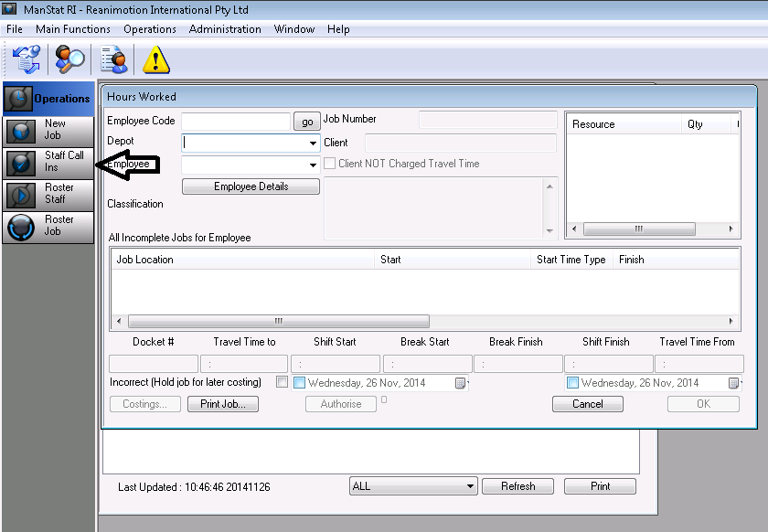This screenshot has height=532, width=768.
Task: Focus the Shift Finish time field
Action: click(x=609, y=364)
